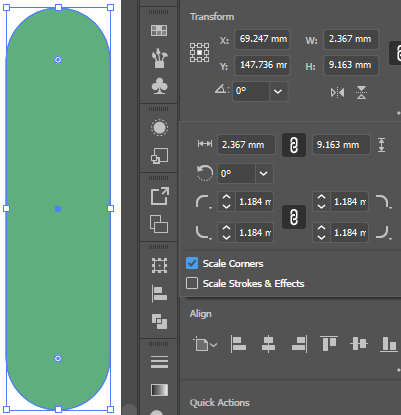Click the Align section heading
This screenshot has width=401, height=415.
click(201, 314)
